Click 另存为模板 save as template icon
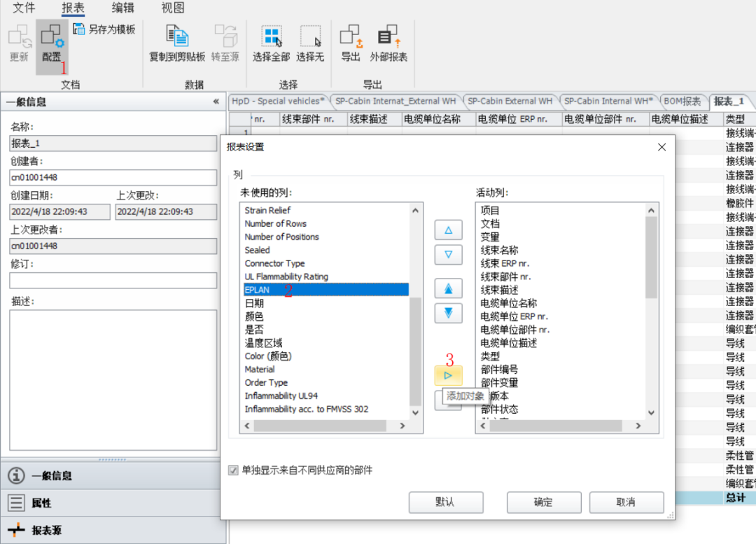 click(x=78, y=29)
